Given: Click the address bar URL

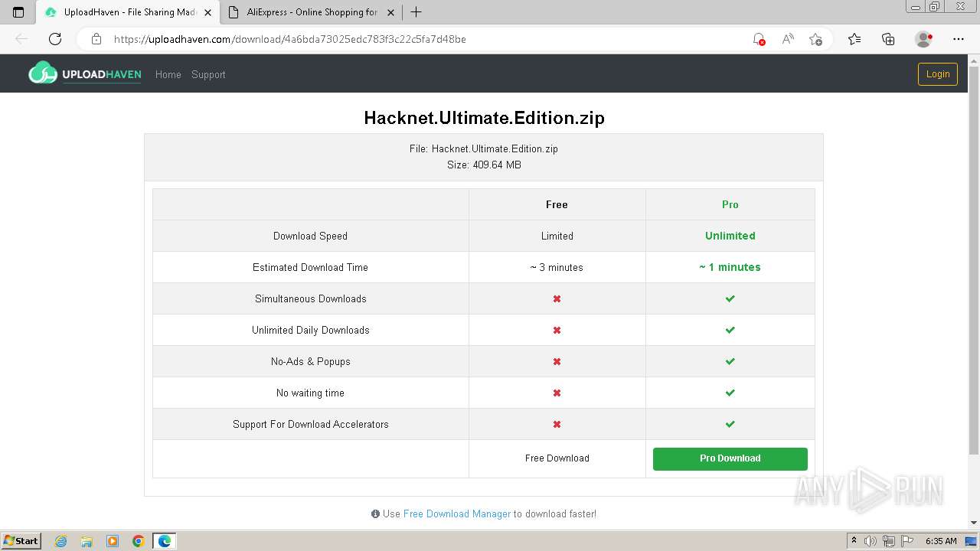Looking at the screenshot, I should point(289,39).
